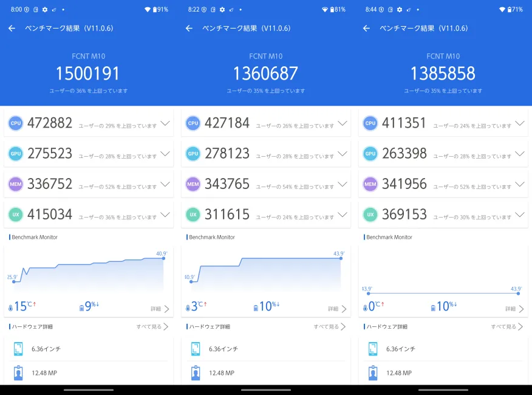The image size is (532, 395).
Task: Tap the 0℃ temperature rise reading
Action: click(373, 306)
